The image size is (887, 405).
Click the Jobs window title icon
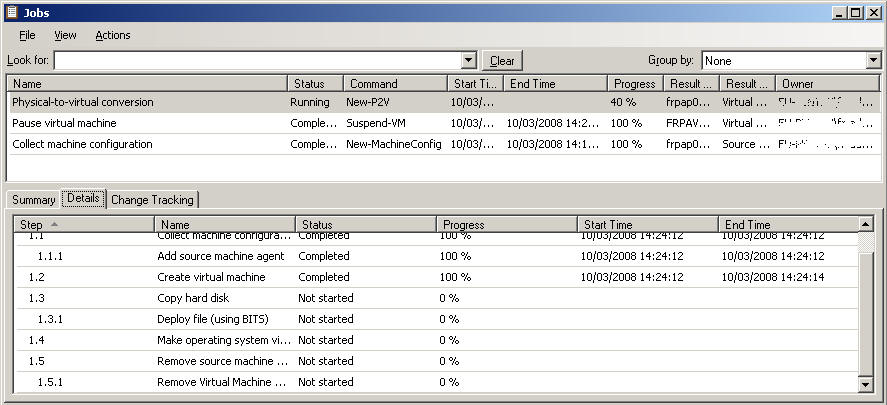coord(12,12)
